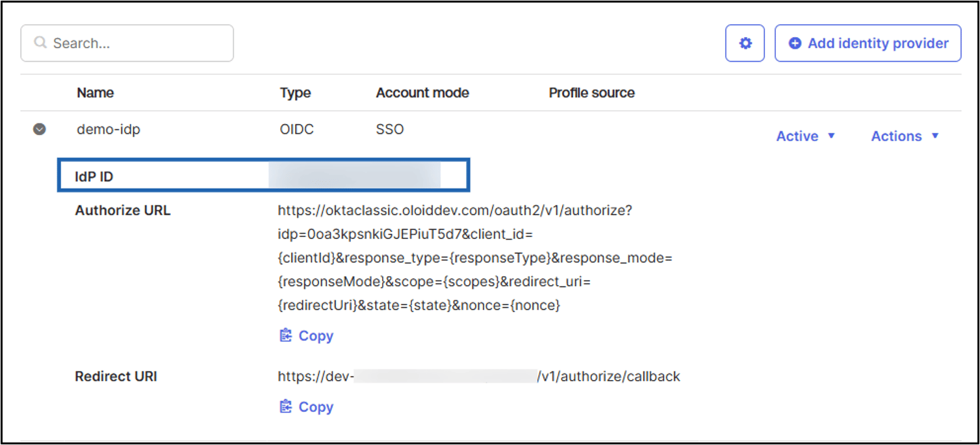
Task: Click the Name column header
Action: coord(95,93)
